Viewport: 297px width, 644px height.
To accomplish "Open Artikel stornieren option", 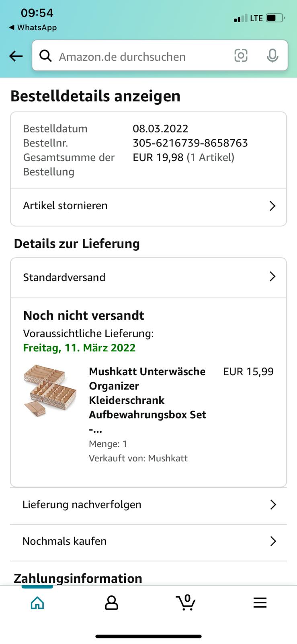I will [x=65, y=206].
